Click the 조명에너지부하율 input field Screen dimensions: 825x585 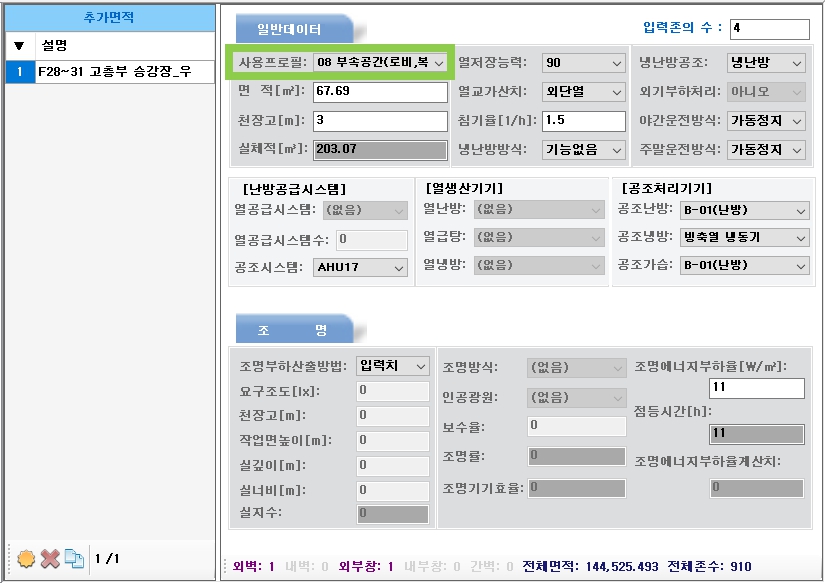(755, 388)
